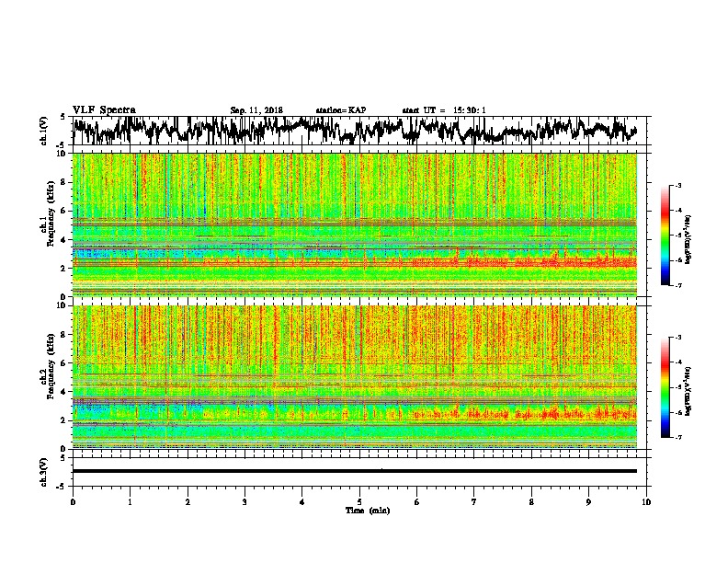728x563 pixels.
Task: Click time axis tick label "7"
Action: [474, 502]
